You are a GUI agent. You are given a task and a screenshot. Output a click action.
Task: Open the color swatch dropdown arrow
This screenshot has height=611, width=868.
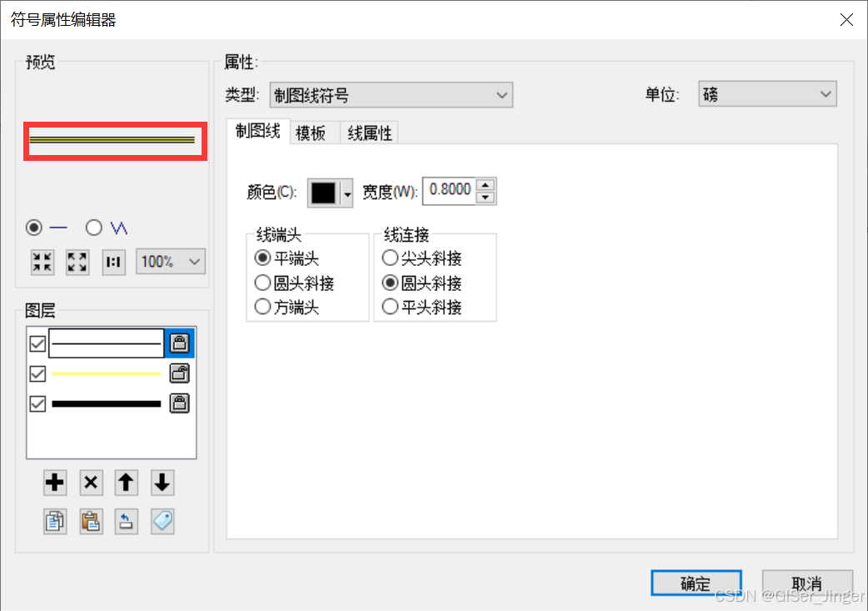coord(347,193)
